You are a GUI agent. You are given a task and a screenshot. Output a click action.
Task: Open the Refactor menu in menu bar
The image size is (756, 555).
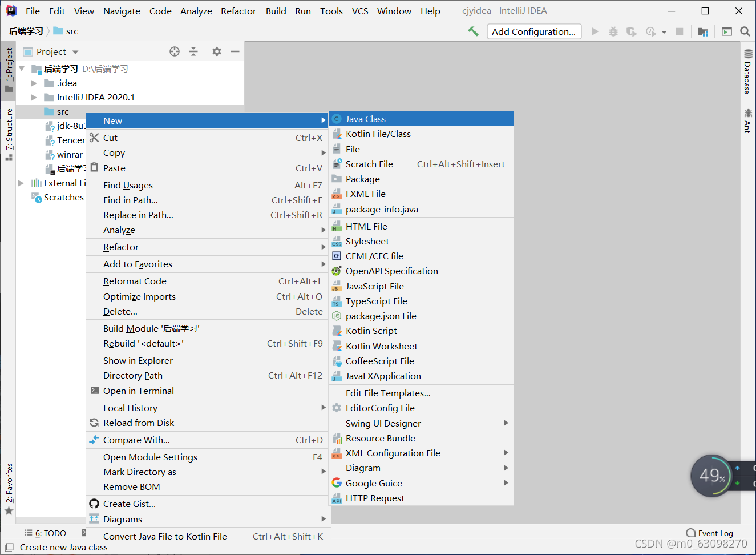click(238, 11)
